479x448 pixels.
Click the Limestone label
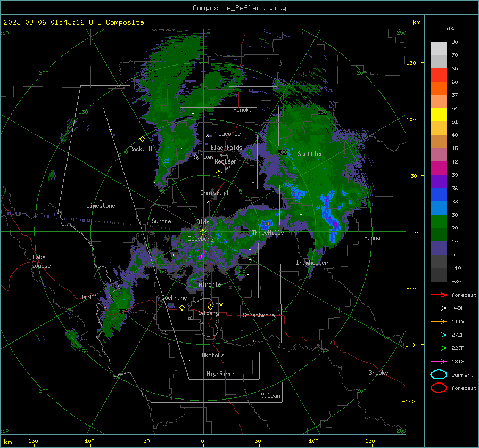[x=101, y=206]
